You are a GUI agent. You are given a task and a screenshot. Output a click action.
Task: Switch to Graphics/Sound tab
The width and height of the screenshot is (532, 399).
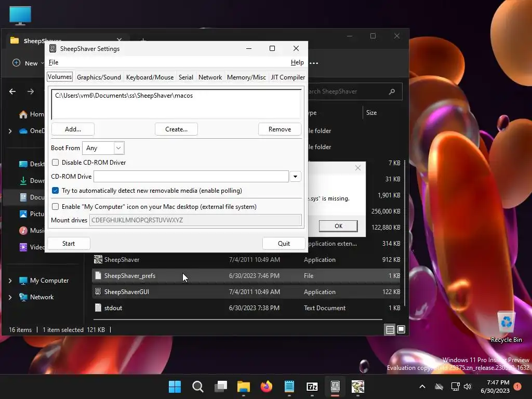99,77
